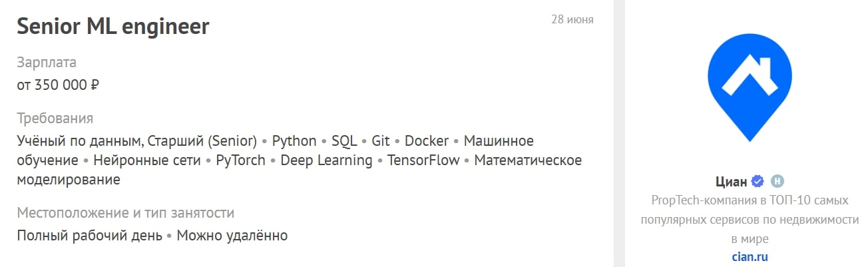The image size is (868, 267).
Task: Click the Полный рабочий день employment type
Action: click(89, 236)
